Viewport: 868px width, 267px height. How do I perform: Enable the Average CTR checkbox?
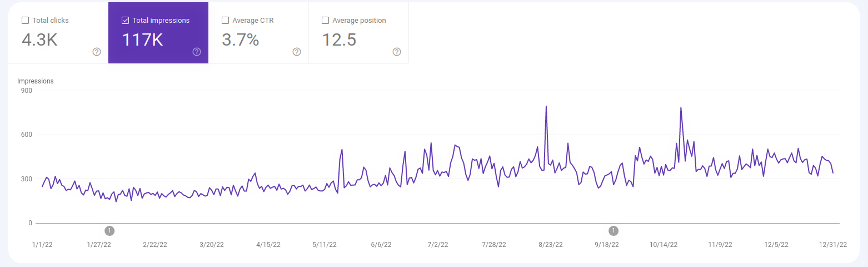tap(225, 21)
